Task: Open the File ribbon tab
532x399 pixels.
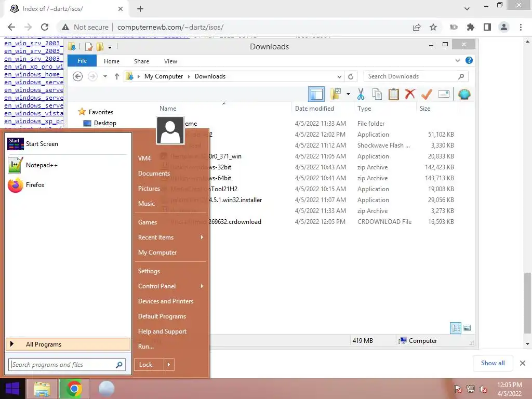Action: [82, 61]
